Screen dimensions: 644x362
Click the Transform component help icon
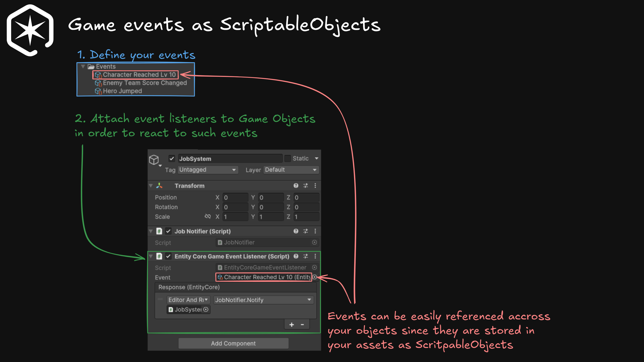click(296, 186)
